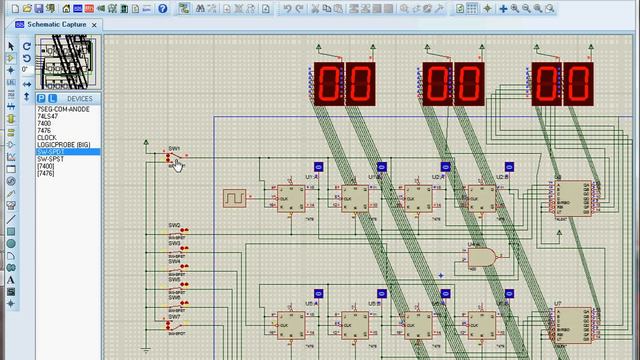Select the Junction Dot Mode tool
The image size is (640, 360).
click(11, 70)
